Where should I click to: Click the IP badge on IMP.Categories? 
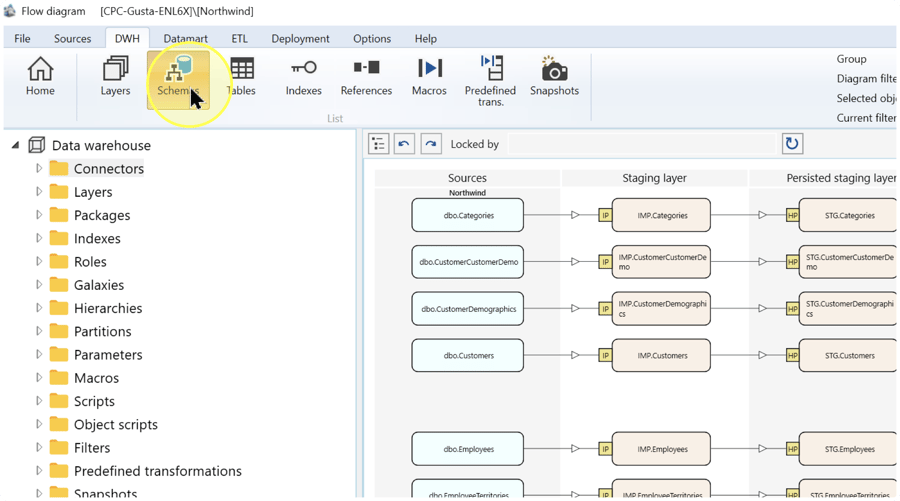605,215
